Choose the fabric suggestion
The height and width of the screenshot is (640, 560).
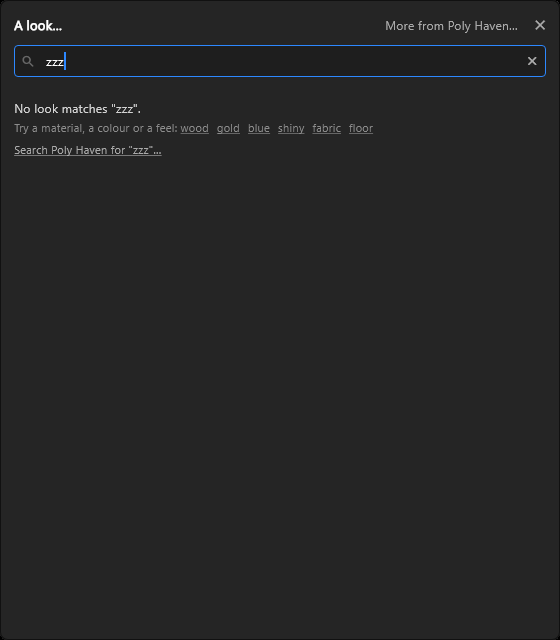tap(327, 128)
